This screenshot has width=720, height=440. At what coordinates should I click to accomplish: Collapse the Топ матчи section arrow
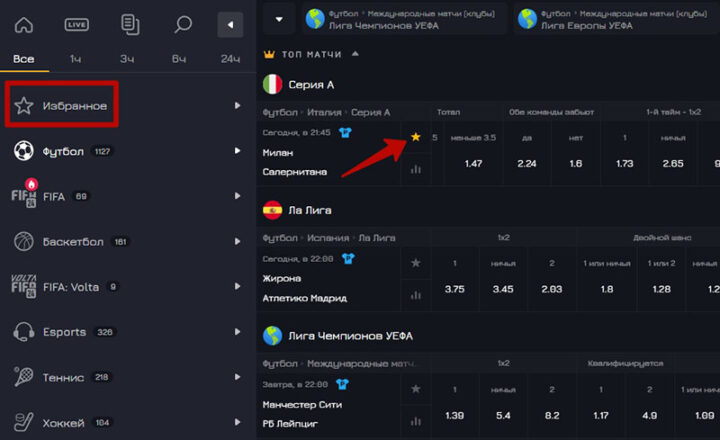(355, 54)
